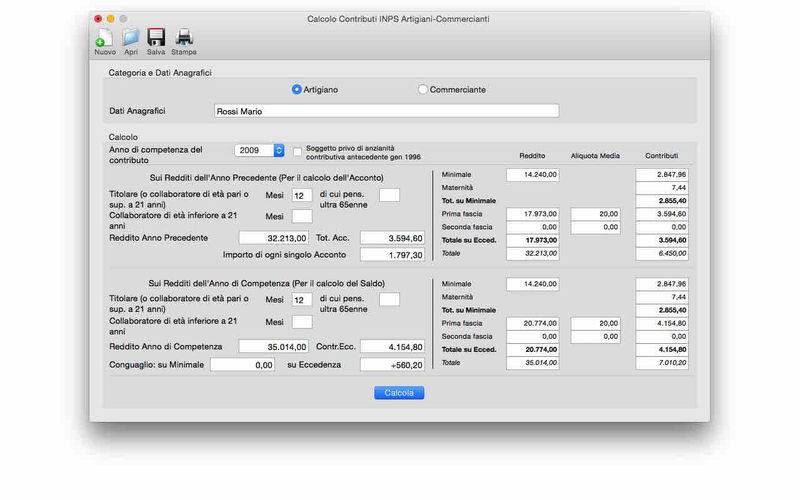Click the su Eccedenza field +560,20
Screen dimensions: 800x500
[x=392, y=365]
